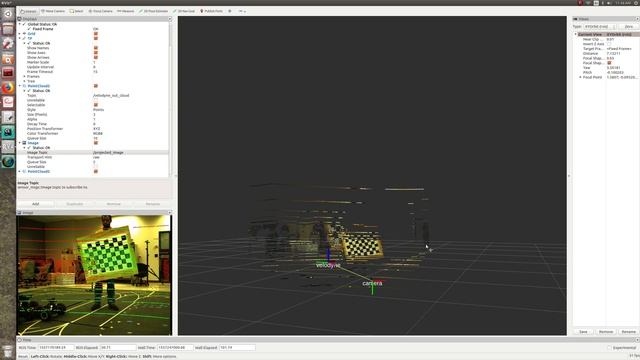Open the document viewer launcher icon
Screen dimensions: 640x360
pos(8,102)
